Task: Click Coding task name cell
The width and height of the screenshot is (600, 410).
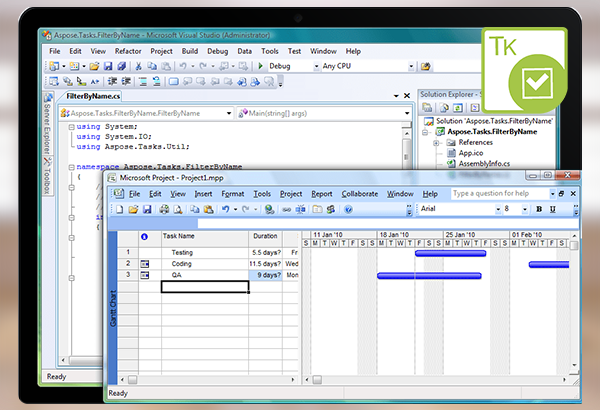Action: point(205,264)
